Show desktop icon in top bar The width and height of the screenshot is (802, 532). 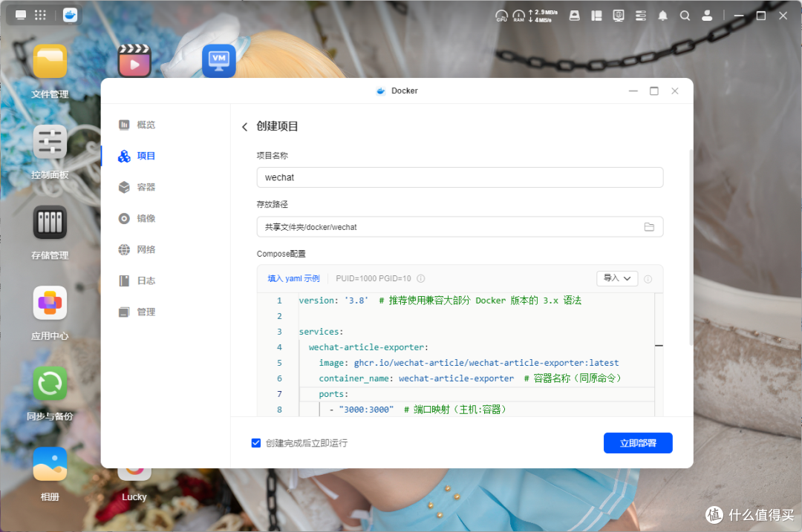pyautogui.click(x=21, y=15)
